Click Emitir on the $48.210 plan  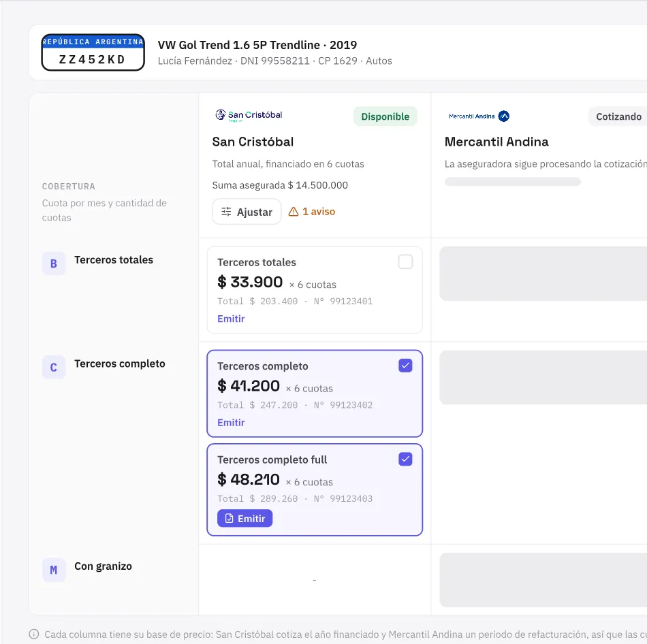coord(244,518)
